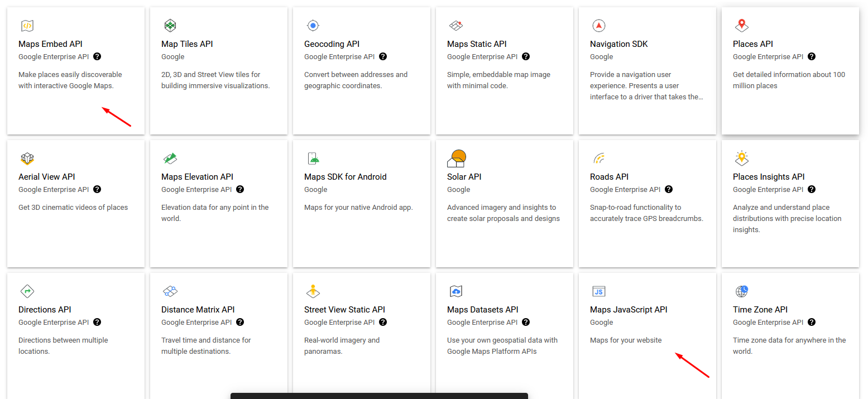868x399 pixels.
Task: Click help icon on the Maps Elevation API card
Action: 240,189
